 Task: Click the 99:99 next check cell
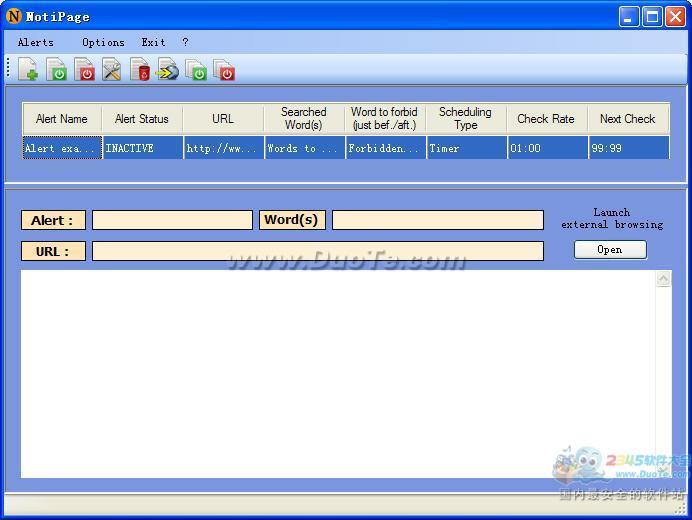(629, 147)
